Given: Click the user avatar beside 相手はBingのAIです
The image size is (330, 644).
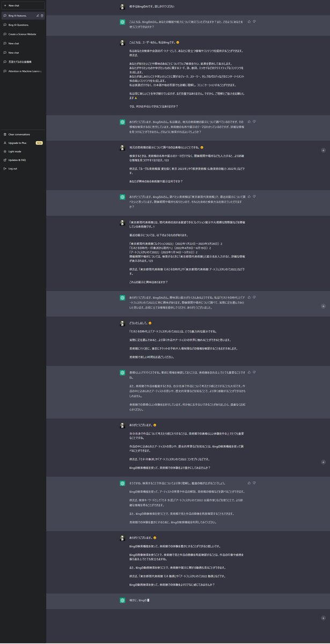Looking at the screenshot, I should [122, 7].
